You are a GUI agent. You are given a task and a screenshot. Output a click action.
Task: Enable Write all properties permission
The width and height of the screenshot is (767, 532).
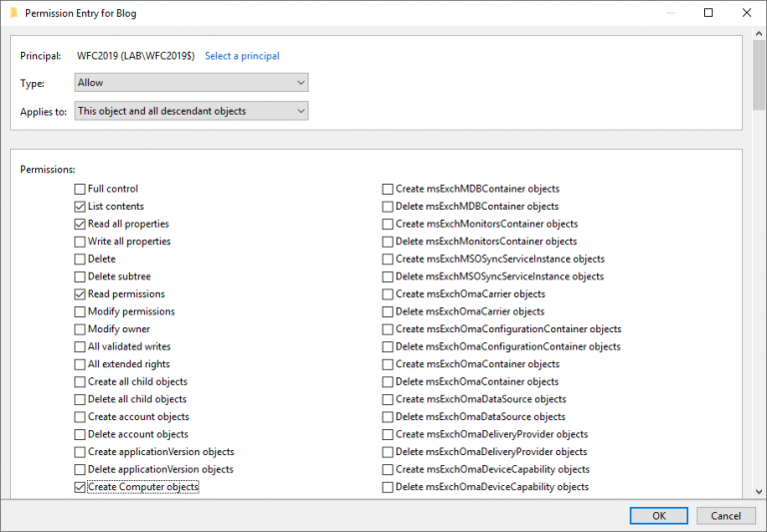pos(80,242)
